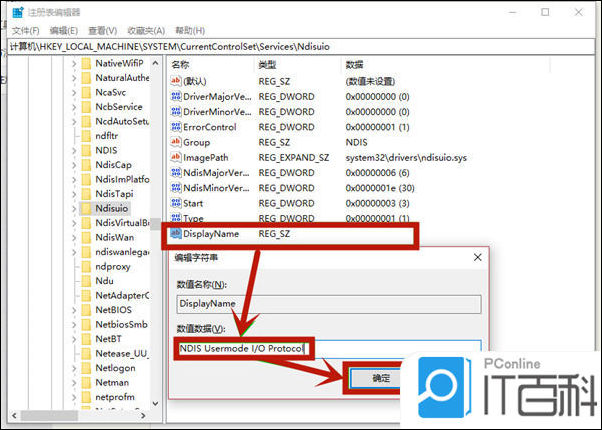602x430 pixels.
Task: Select the NcaSvc folder icon
Action: (x=86, y=93)
